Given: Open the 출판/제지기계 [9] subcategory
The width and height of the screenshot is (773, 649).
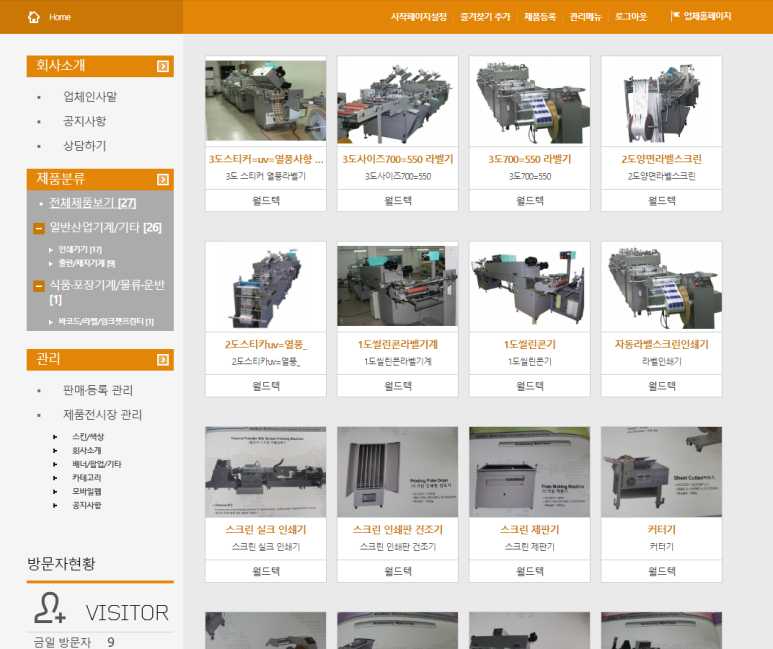Looking at the screenshot, I should [x=87, y=263].
